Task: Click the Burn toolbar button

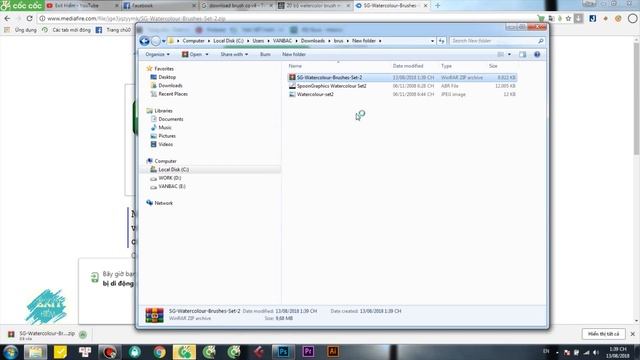Action: [265, 54]
